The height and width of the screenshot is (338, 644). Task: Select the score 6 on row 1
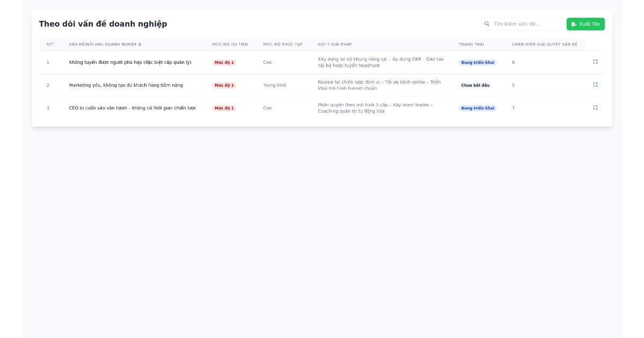[x=513, y=62]
